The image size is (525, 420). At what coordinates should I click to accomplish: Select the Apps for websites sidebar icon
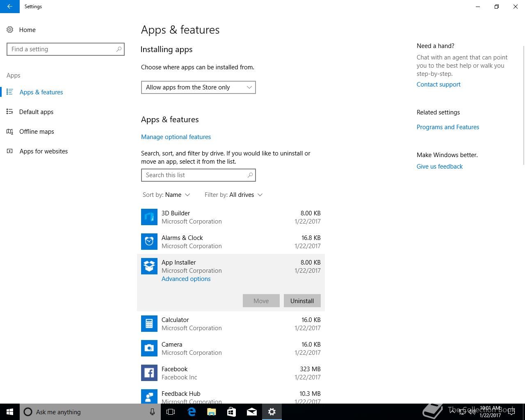click(x=10, y=151)
